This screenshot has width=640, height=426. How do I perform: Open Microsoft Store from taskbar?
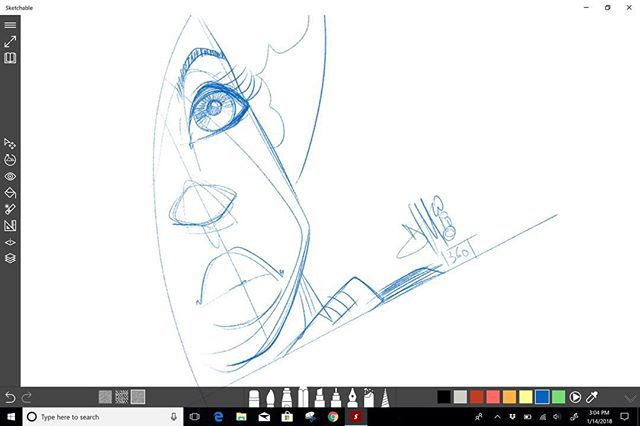pos(287,417)
